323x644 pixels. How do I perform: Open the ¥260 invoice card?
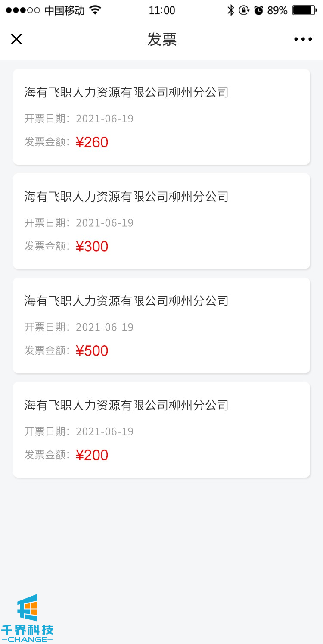tap(161, 117)
